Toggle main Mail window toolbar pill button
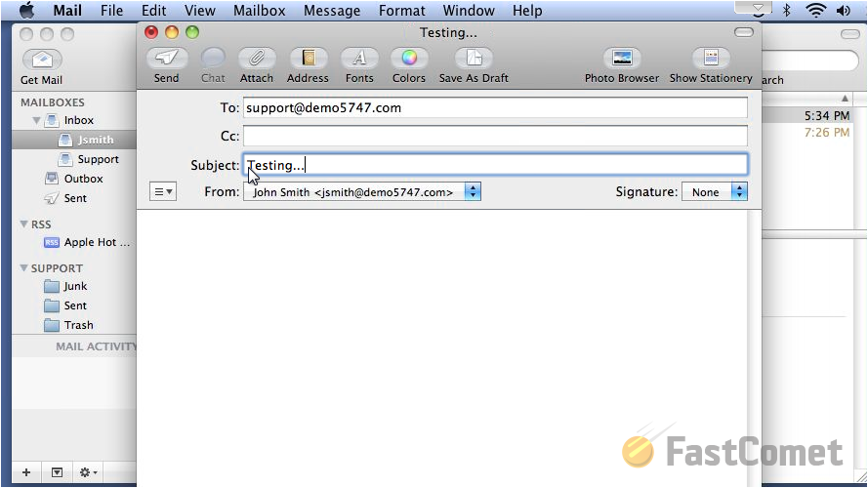868x488 pixels. [x=850, y=34]
